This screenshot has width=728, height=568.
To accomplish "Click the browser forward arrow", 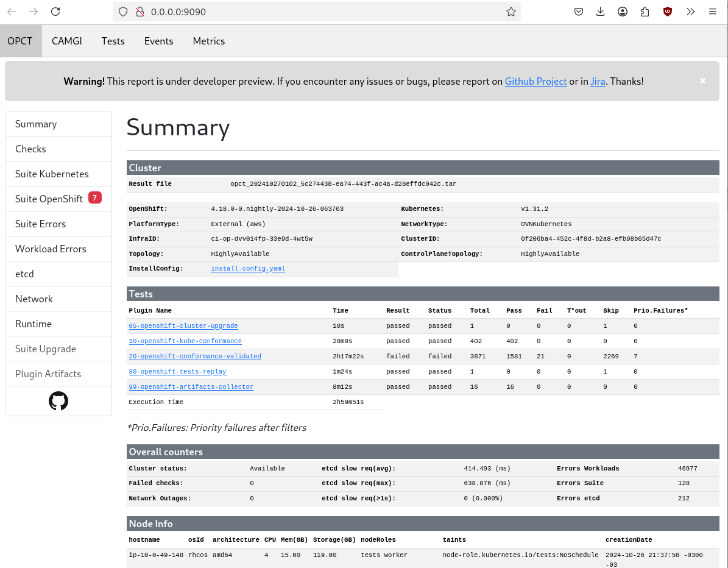I will pyautogui.click(x=34, y=12).
